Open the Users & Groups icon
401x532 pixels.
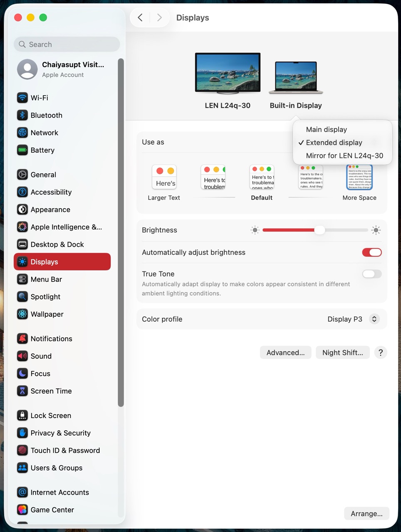click(22, 468)
